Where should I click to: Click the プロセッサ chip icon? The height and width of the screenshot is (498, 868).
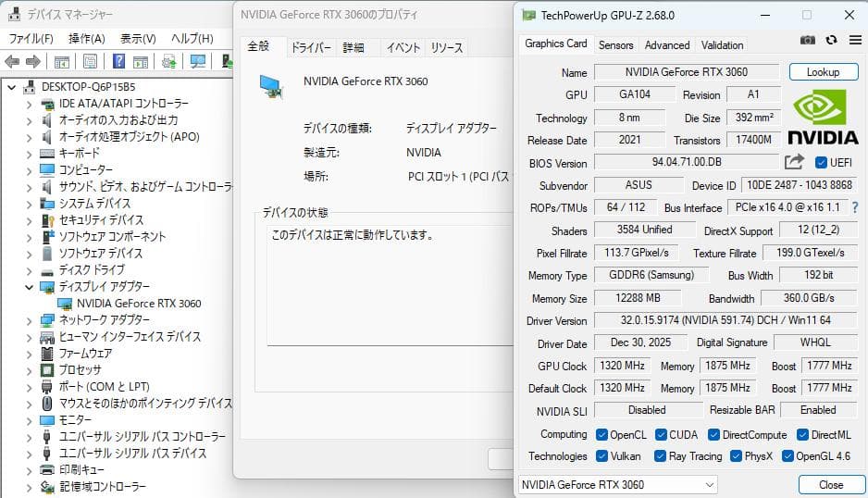[47, 370]
